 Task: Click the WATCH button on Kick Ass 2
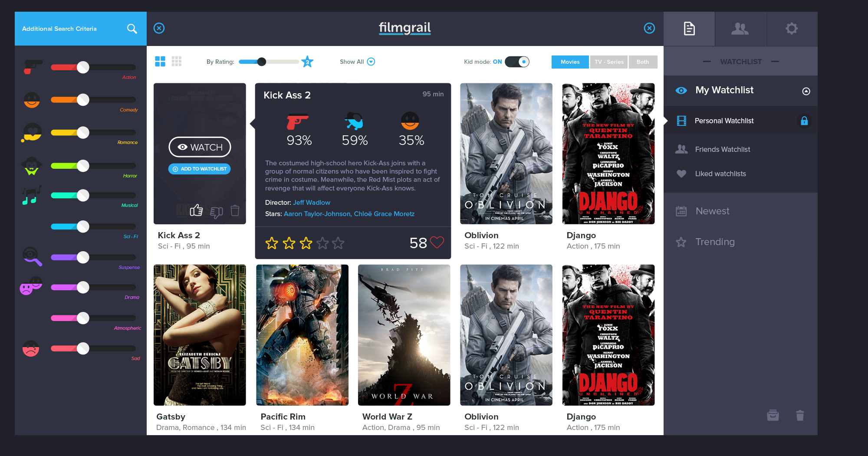tap(200, 147)
